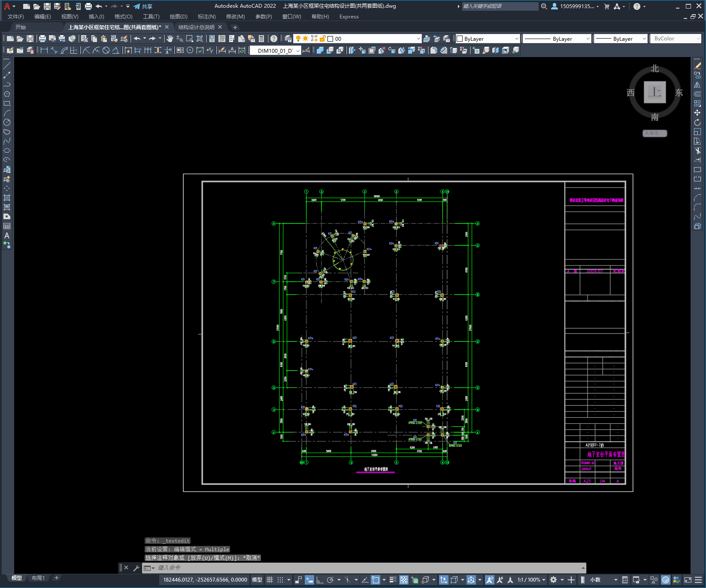Select the Trim scissors tool
The height and width of the screenshot is (588, 706).
[697, 151]
